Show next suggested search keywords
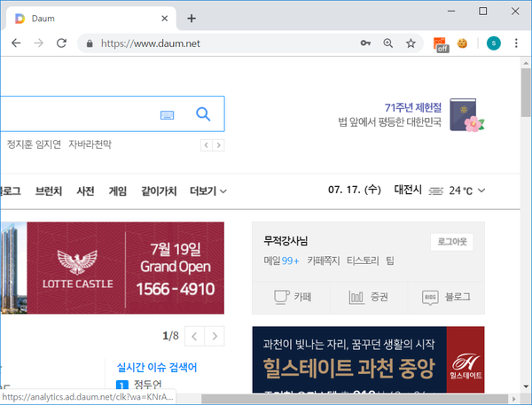This screenshot has height=405, width=532. 218,145
